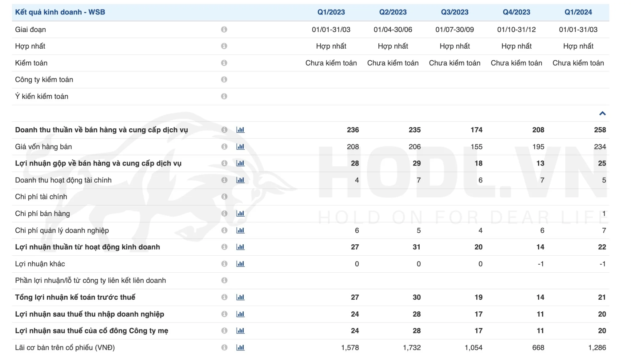The image size is (631, 364).
Task: Collapse header section with up chevron
Action: point(602,114)
